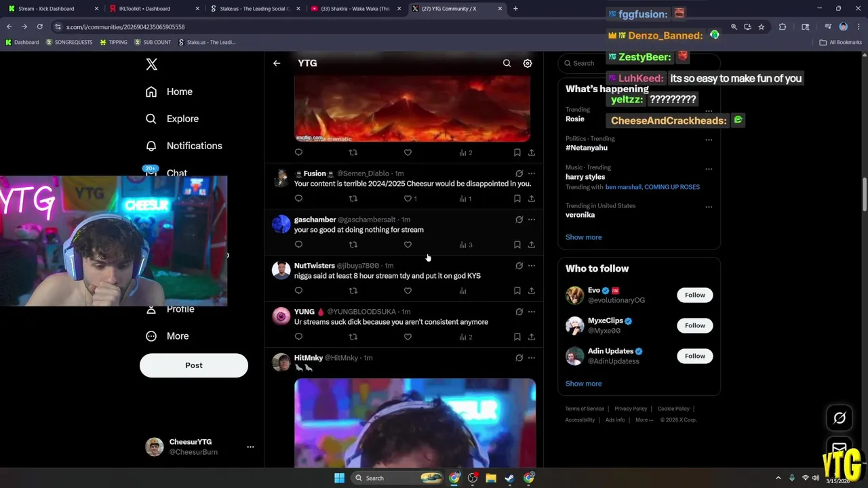Open more options on HitMnky's post
This screenshot has height=488, width=868.
click(x=532, y=358)
